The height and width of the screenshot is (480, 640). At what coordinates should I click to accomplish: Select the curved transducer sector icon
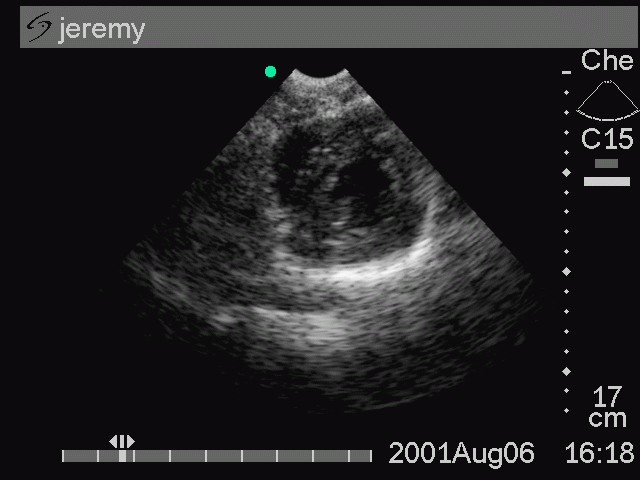(x=607, y=100)
